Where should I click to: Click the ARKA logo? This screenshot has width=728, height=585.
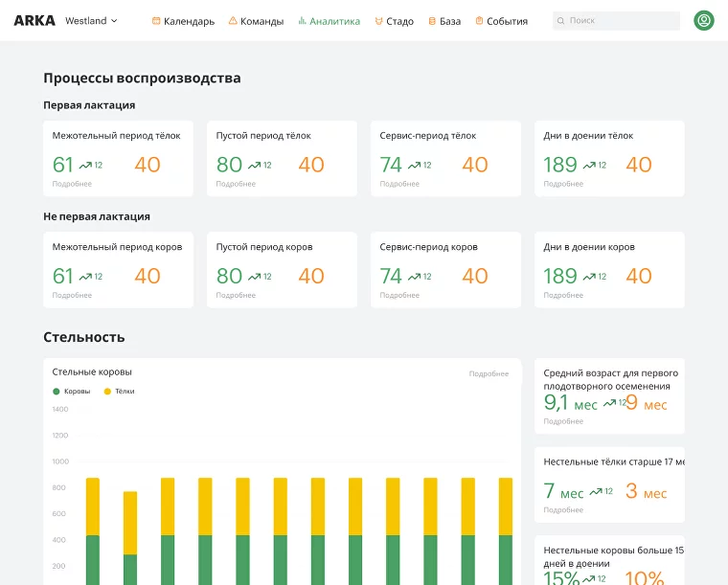tap(34, 20)
